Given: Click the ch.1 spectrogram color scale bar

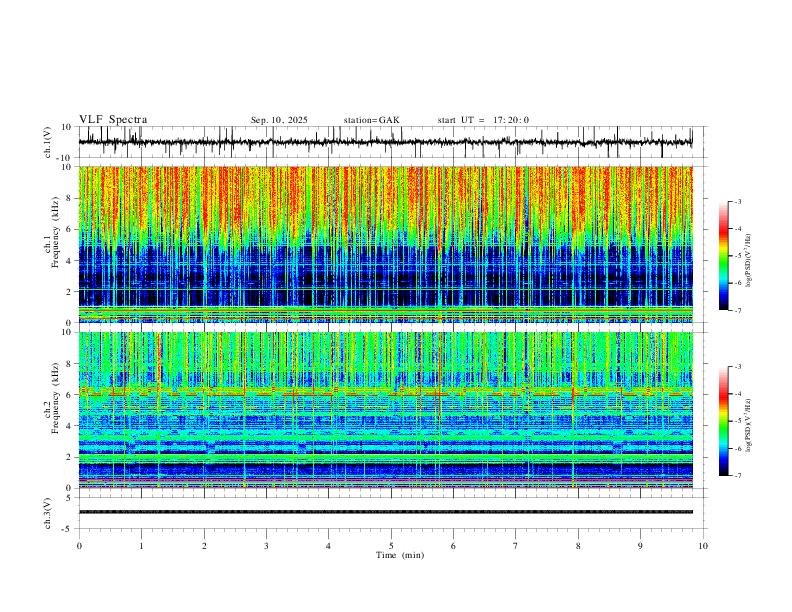Looking at the screenshot, I should pyautogui.click(x=723, y=255).
